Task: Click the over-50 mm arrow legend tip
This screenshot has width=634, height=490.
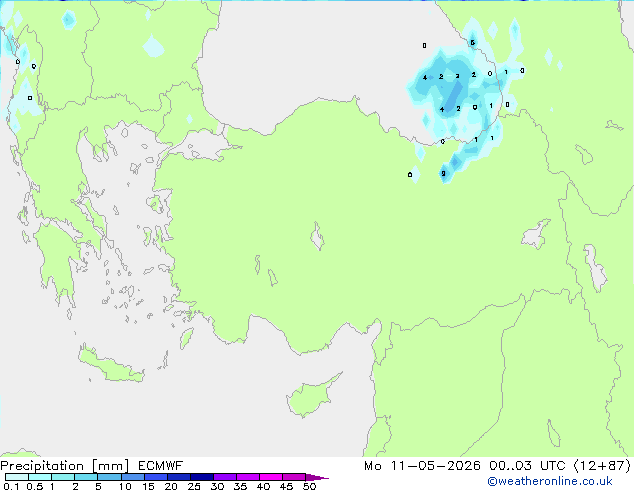Action: pyautogui.click(x=317, y=477)
